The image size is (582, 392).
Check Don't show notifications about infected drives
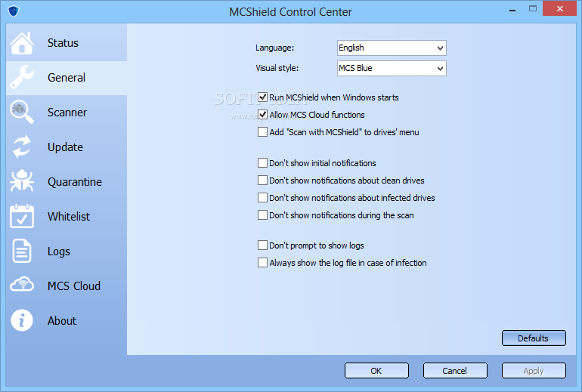(x=262, y=198)
